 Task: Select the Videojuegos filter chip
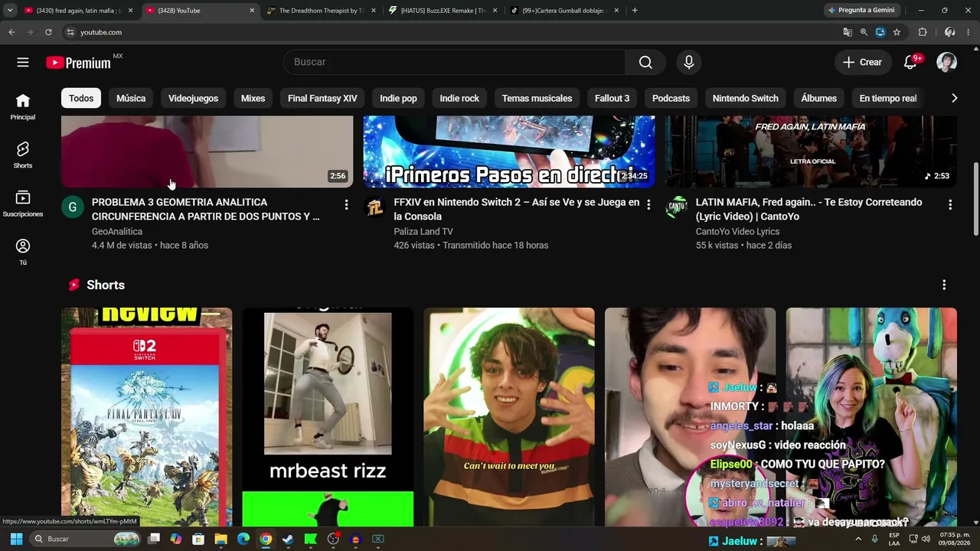coord(193,98)
